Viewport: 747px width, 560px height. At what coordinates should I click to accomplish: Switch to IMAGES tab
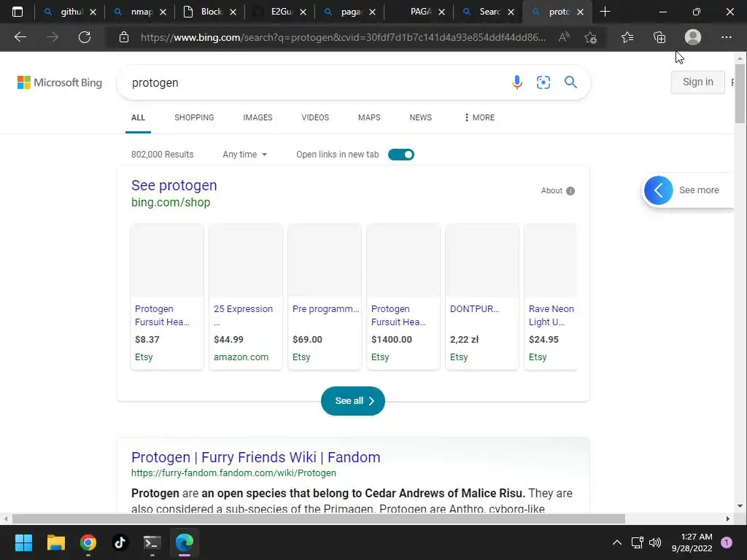[258, 117]
